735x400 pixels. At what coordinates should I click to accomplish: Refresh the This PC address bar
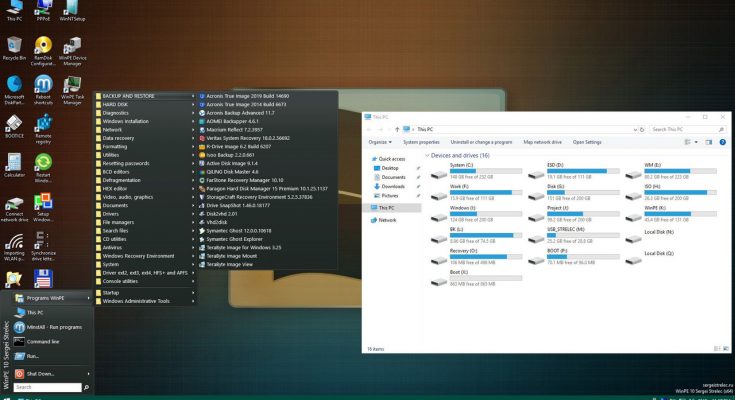click(x=642, y=129)
